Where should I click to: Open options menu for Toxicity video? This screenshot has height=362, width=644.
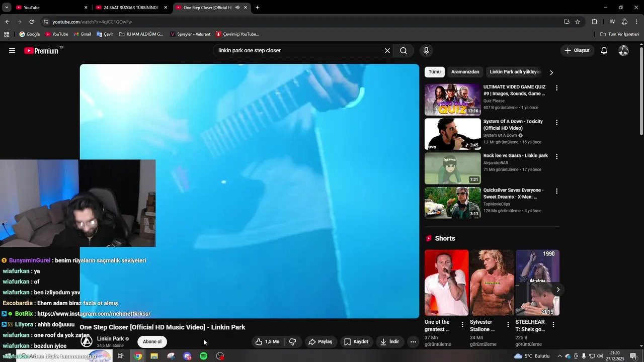click(x=556, y=122)
